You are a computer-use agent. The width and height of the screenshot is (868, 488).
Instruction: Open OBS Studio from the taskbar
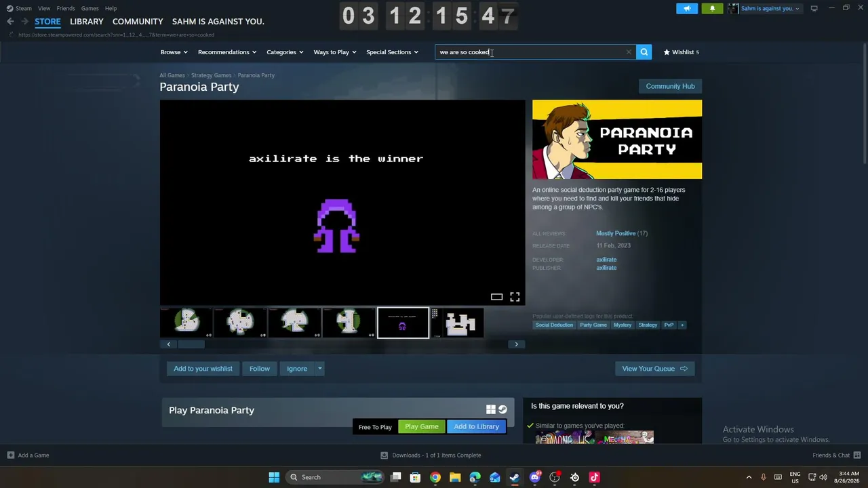(x=555, y=477)
